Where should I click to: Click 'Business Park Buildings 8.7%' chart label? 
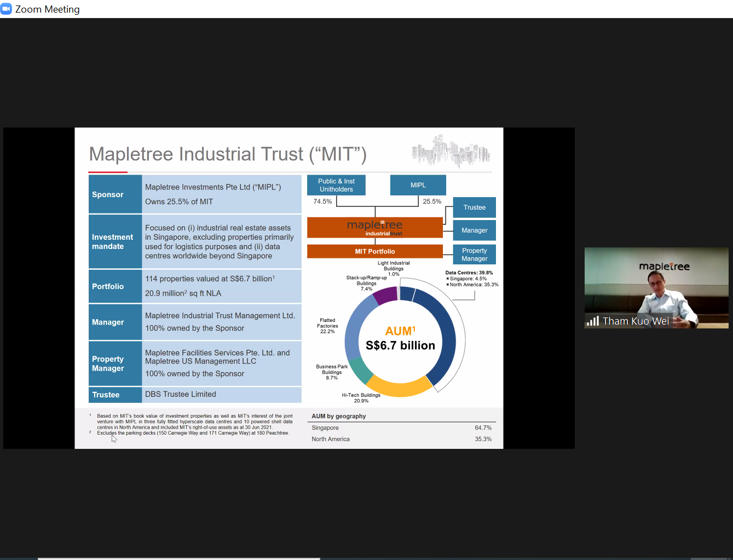coord(332,372)
